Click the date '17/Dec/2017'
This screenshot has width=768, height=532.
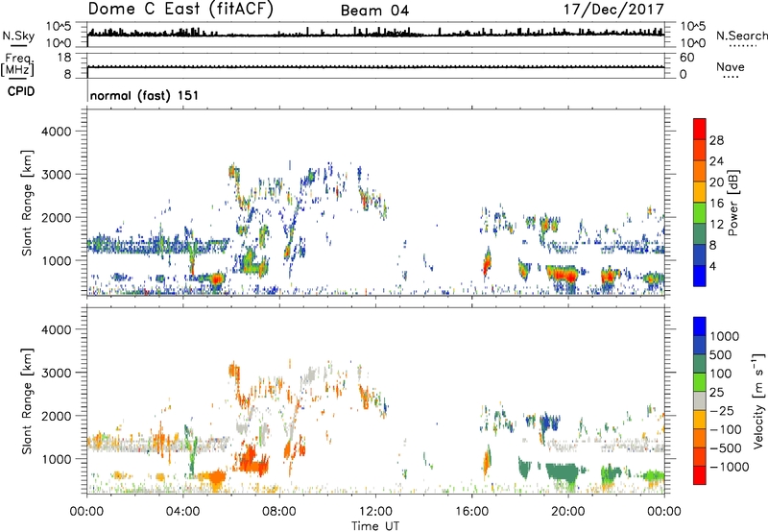pos(613,9)
